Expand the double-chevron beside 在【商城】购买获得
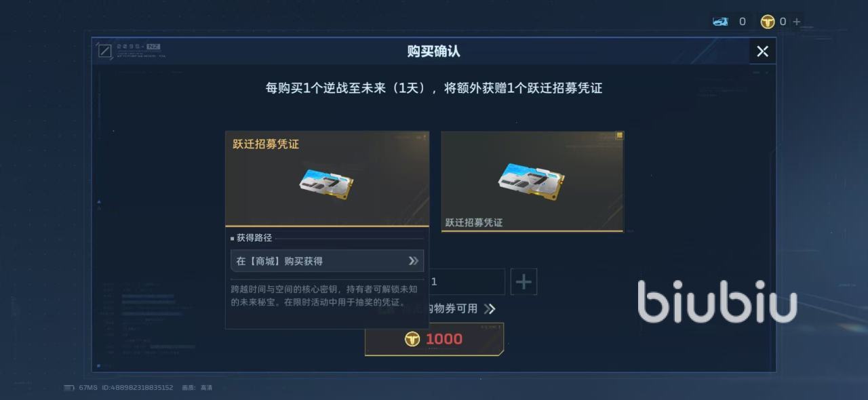Screen dimensions: 868x400 [413, 261]
